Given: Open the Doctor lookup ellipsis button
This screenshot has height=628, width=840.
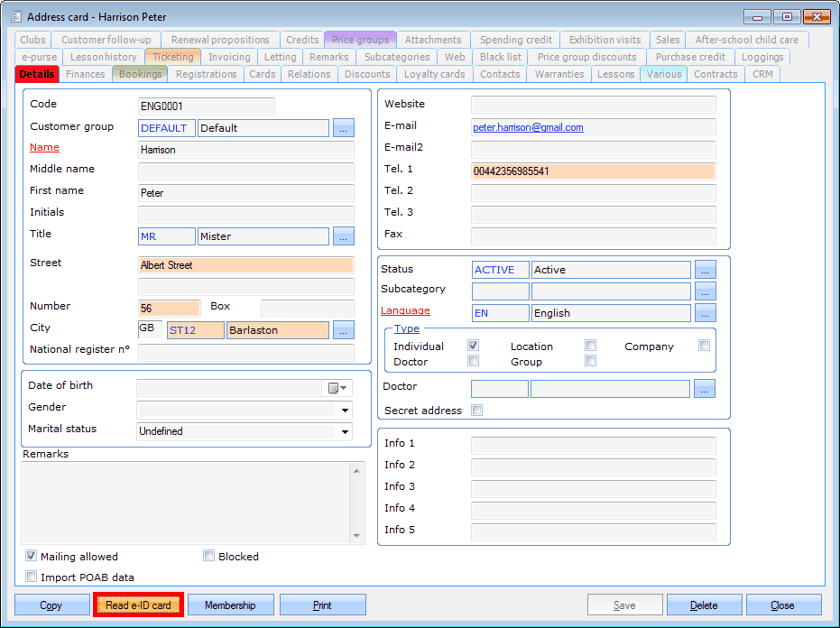Looking at the screenshot, I should pyautogui.click(x=706, y=389).
